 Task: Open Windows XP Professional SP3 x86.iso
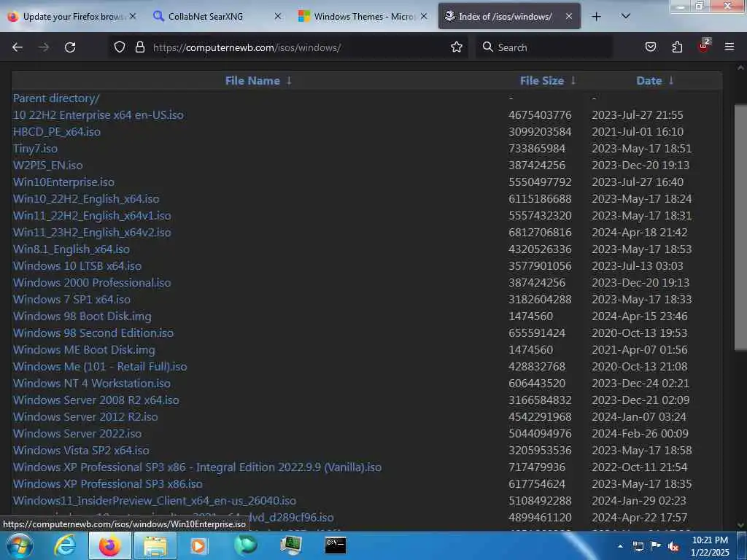[x=108, y=484]
